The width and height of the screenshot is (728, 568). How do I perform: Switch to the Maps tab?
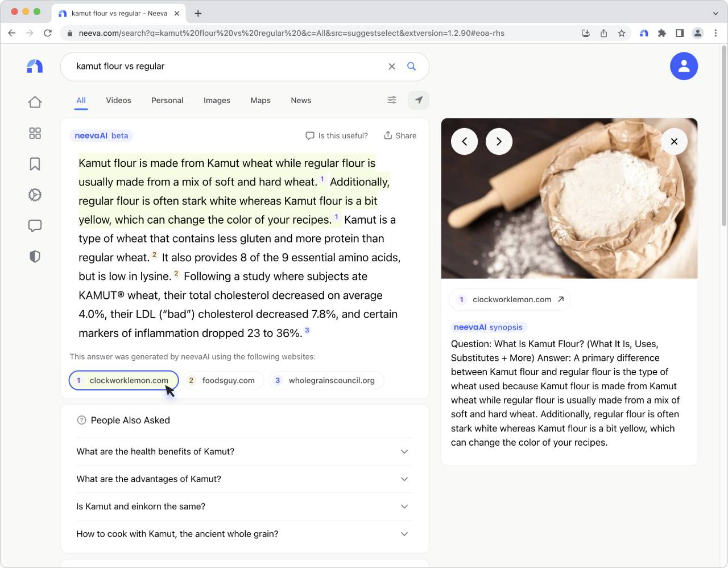coord(260,100)
